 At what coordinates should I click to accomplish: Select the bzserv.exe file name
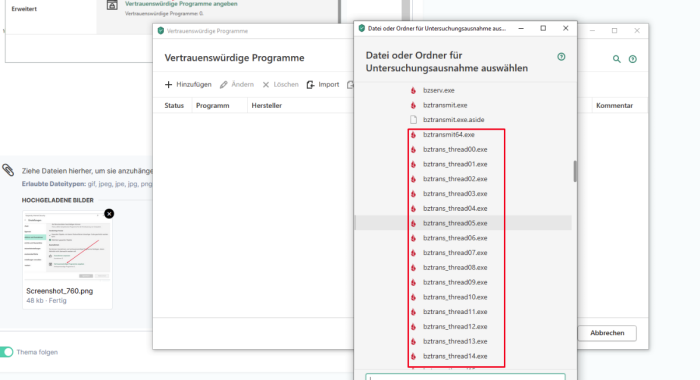tap(438, 90)
